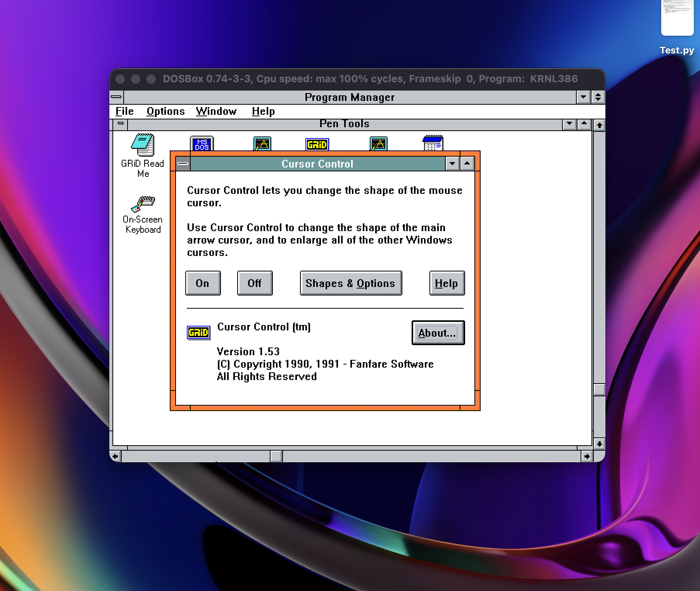This screenshot has width=700, height=591.
Task: Turn Cursor Control off with Off button
Action: point(255,283)
